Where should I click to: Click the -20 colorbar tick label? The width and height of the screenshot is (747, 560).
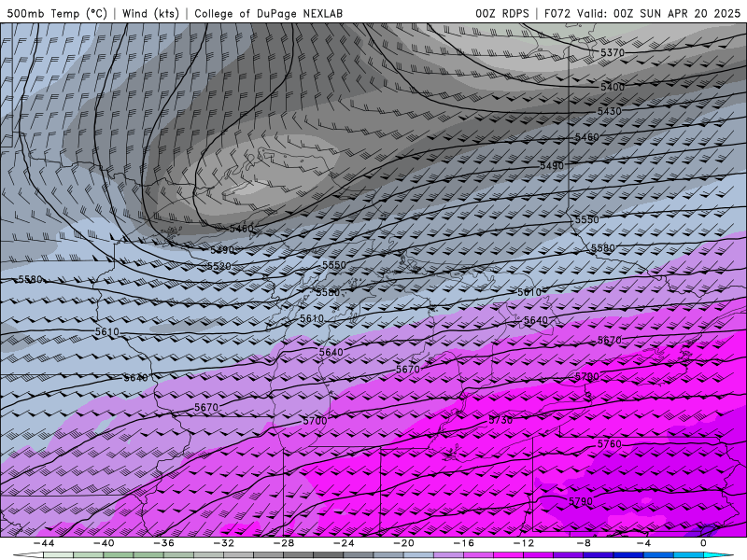click(x=403, y=543)
